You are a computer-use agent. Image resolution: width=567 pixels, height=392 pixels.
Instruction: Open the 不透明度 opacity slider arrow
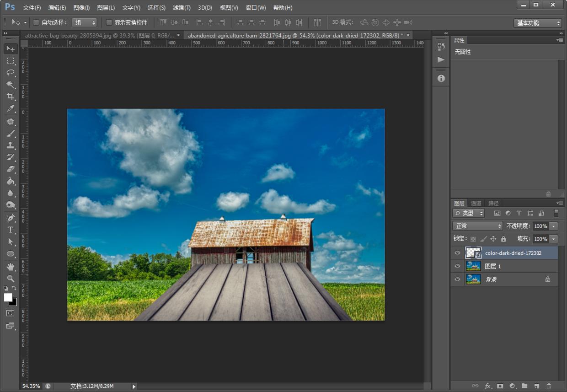554,226
